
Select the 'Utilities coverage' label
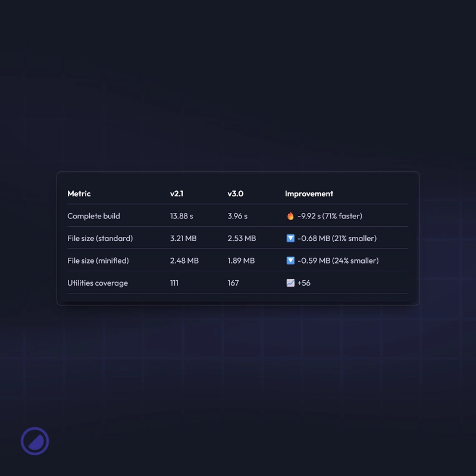98,283
